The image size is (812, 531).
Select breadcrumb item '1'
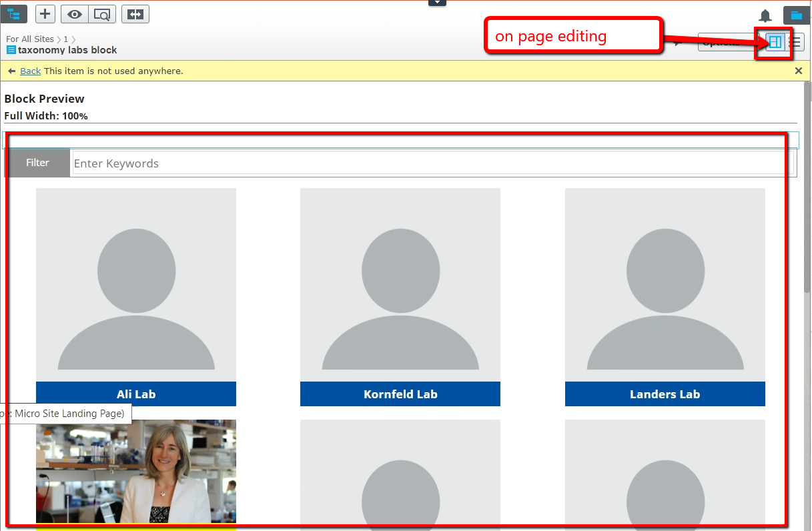click(66, 39)
